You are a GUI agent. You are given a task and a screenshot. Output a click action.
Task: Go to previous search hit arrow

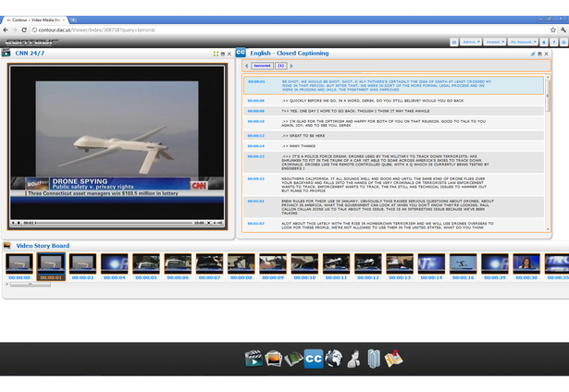coord(246,66)
